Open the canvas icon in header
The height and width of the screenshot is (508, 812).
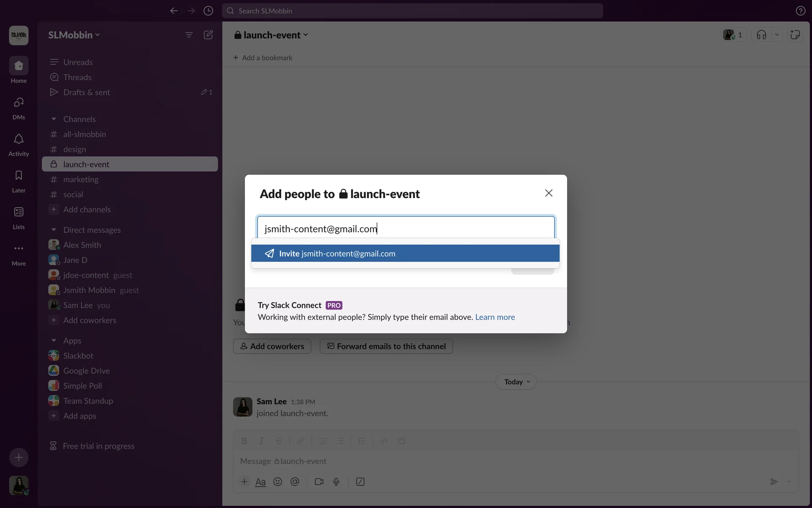[x=795, y=35]
